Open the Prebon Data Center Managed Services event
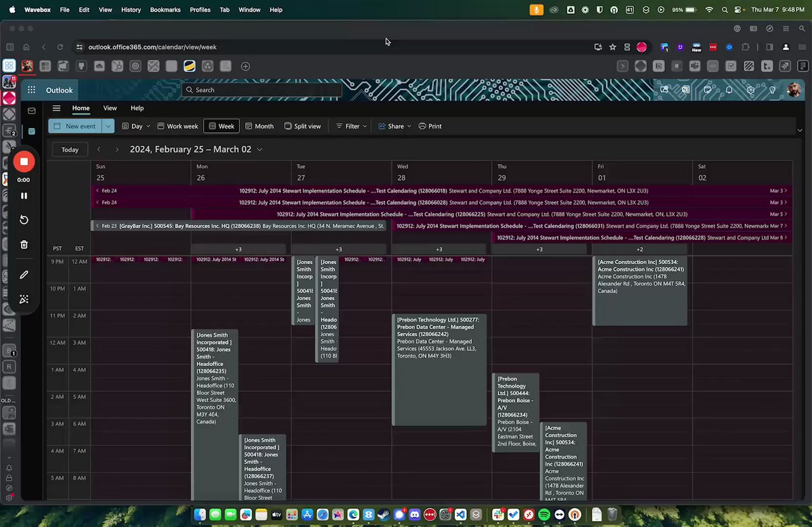This screenshot has width=812, height=527. [440, 370]
